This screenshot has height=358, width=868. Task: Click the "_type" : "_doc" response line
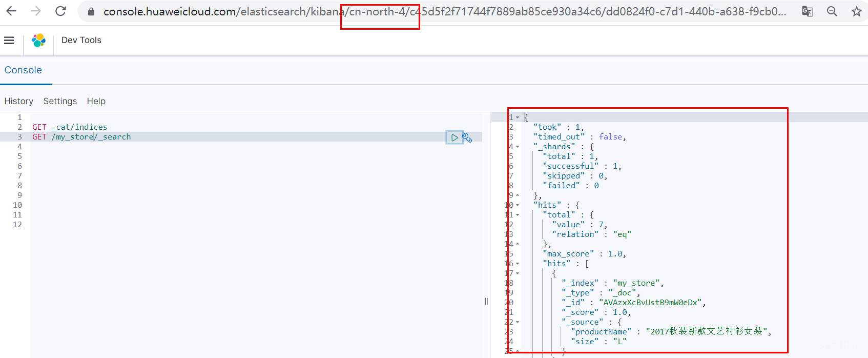coord(601,293)
